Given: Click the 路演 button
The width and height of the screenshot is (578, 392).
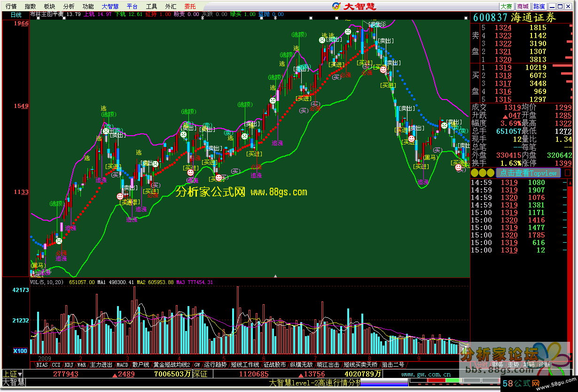Looking at the screenshot, I should coord(539,6).
